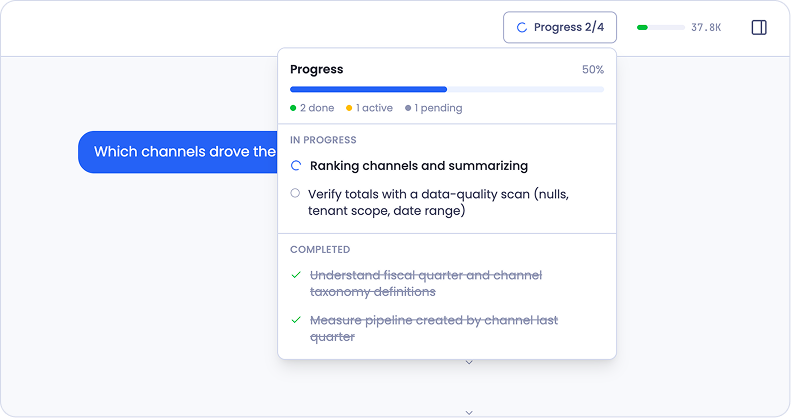Click the empty circle beside Verify totals
Viewport: 791px width, 418px height.
295,193
